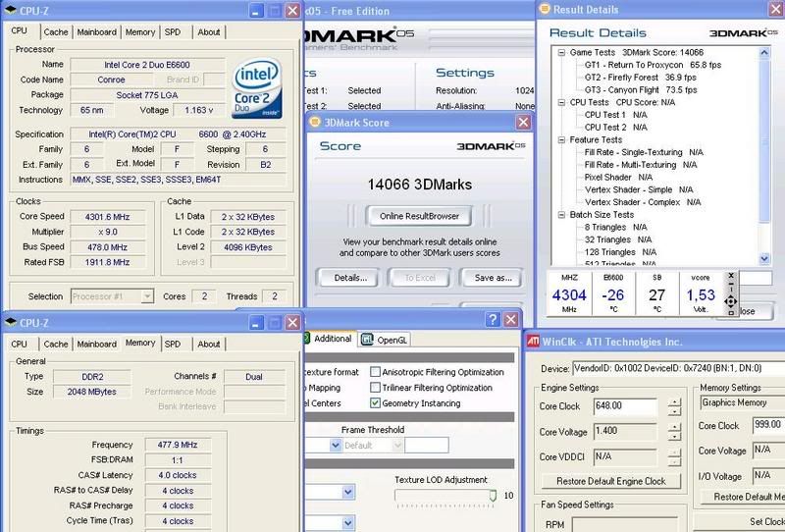Click the Core Speed value 4301.6 MHz
Image resolution: width=785 pixels, height=532 pixels.
click(x=108, y=217)
